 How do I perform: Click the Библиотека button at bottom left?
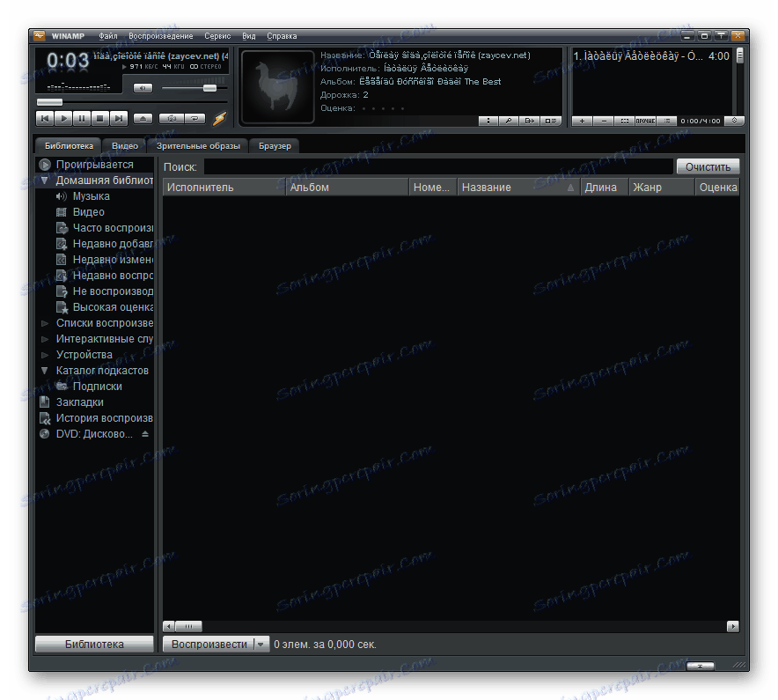(x=94, y=645)
